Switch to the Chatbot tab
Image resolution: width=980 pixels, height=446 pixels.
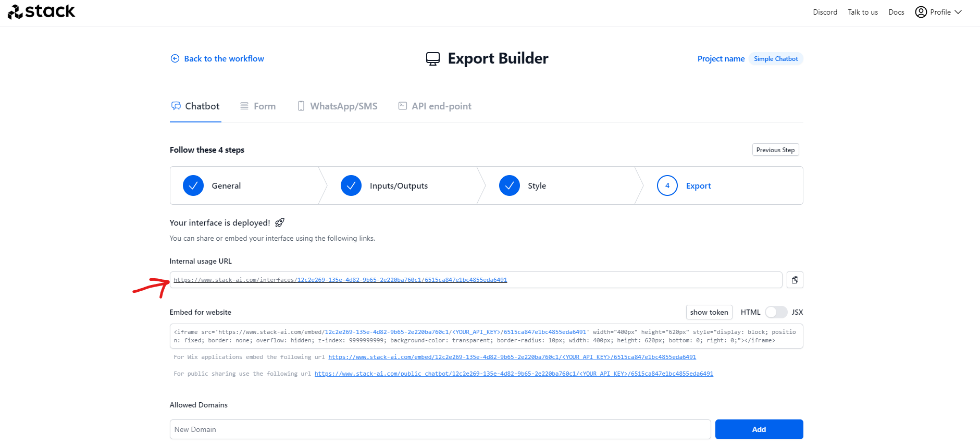point(195,106)
